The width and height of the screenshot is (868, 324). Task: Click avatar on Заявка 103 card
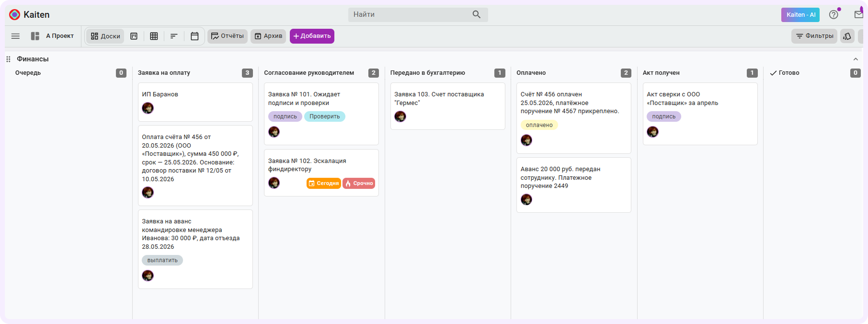(400, 116)
